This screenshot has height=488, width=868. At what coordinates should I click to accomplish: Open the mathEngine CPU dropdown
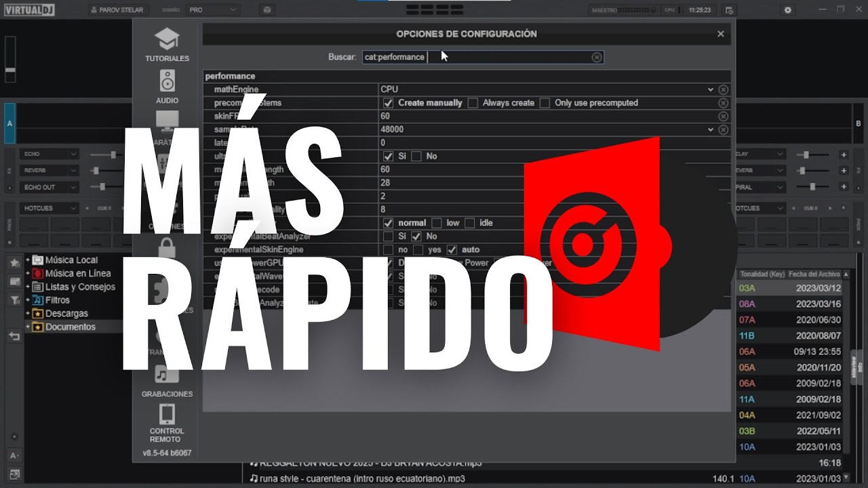point(547,89)
